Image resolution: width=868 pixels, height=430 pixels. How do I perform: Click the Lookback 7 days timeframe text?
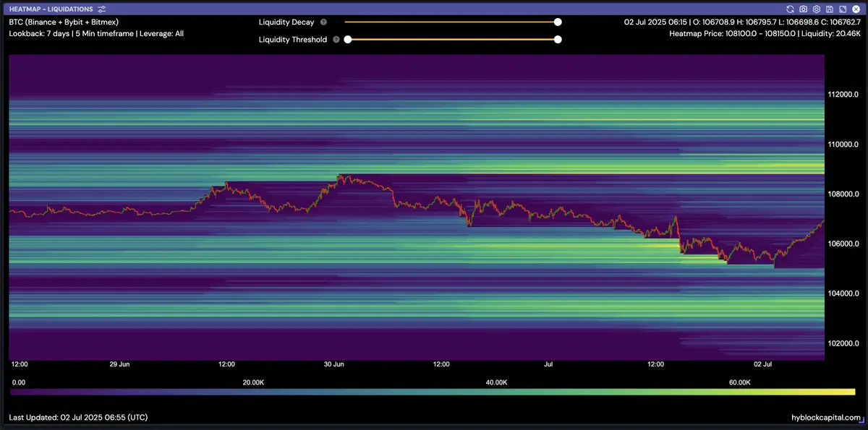[96, 33]
